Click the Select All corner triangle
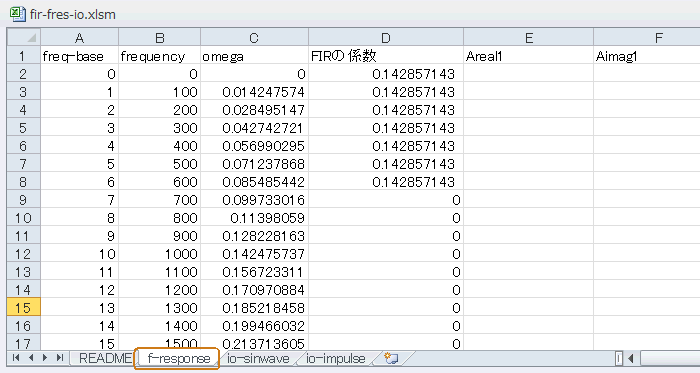The image size is (700, 373). pyautogui.click(x=24, y=37)
